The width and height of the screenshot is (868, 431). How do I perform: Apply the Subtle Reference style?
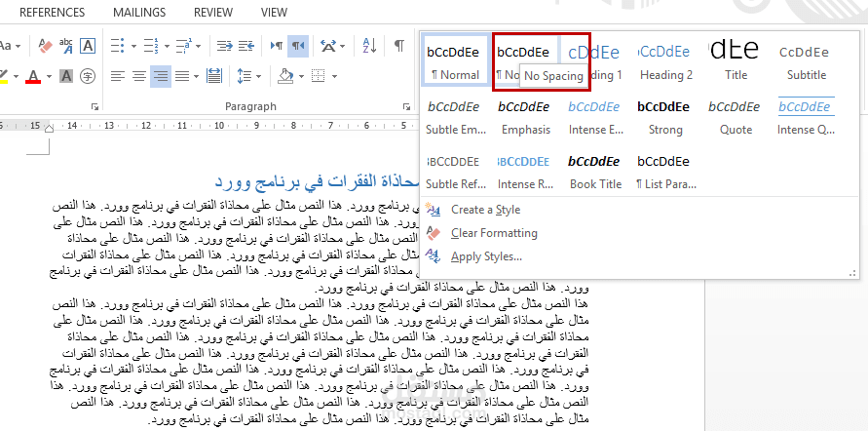coord(455,172)
